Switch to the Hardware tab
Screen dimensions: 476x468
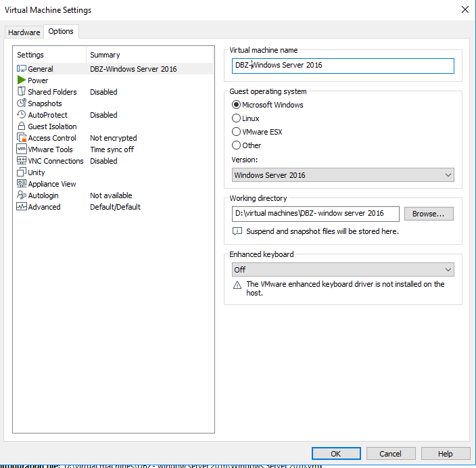[24, 32]
